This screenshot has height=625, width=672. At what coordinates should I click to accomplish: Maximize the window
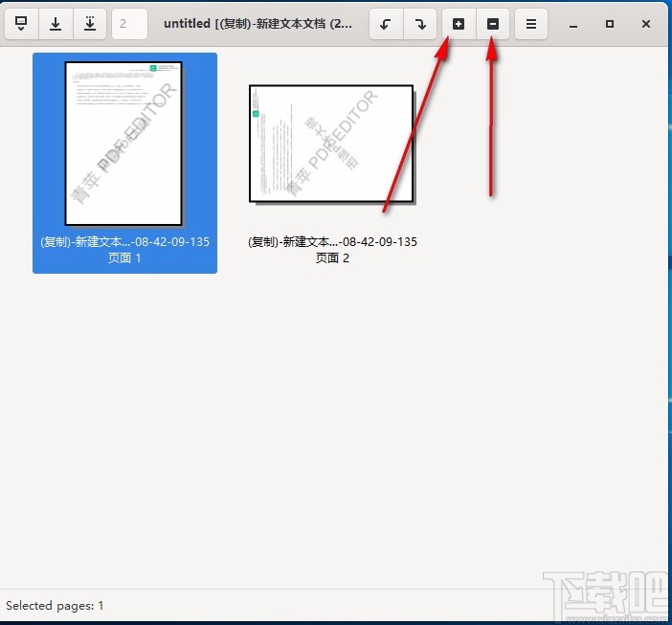point(610,24)
